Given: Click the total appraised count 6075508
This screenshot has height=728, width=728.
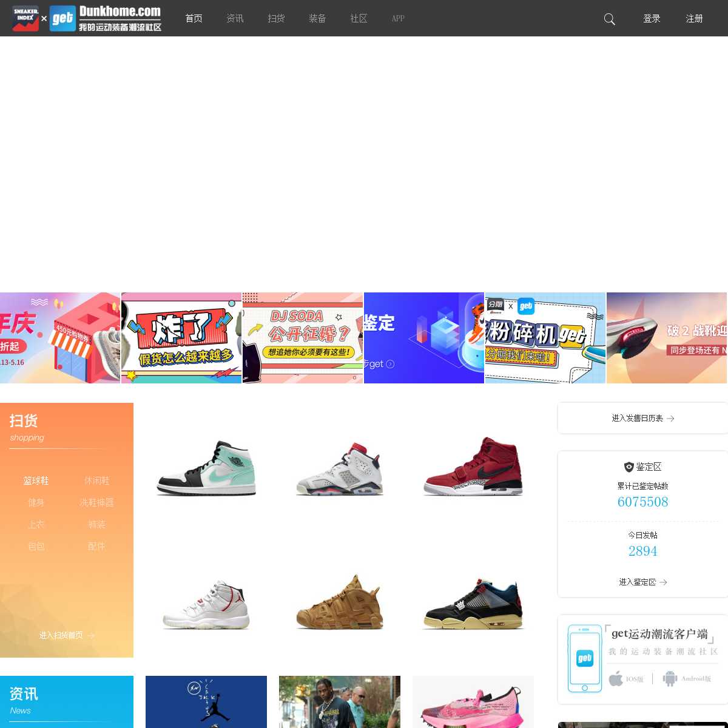Looking at the screenshot, I should 643,502.
